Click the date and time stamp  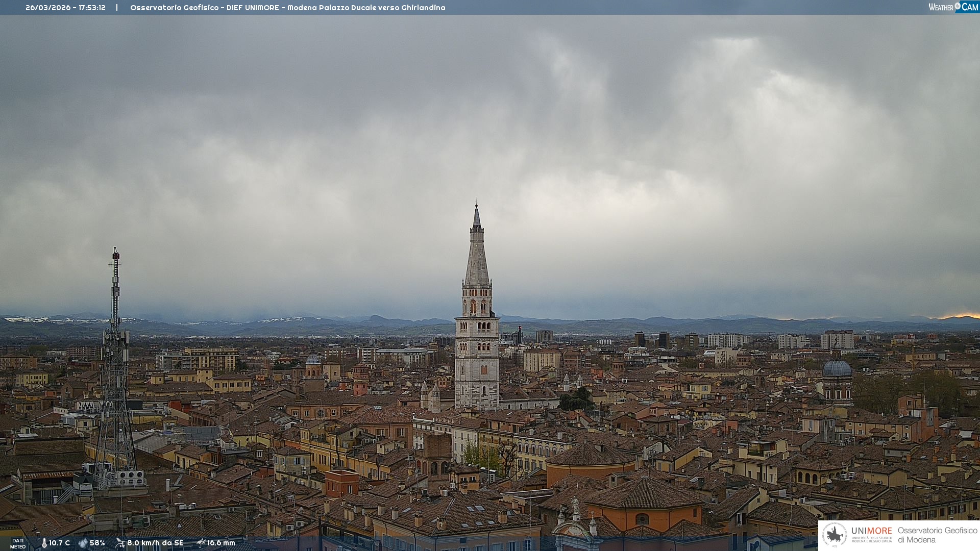tap(65, 8)
